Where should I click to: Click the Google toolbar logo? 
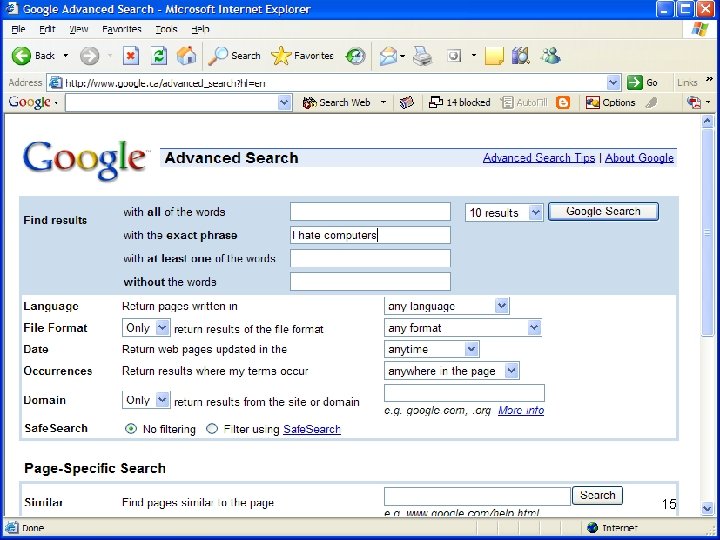pos(29,102)
